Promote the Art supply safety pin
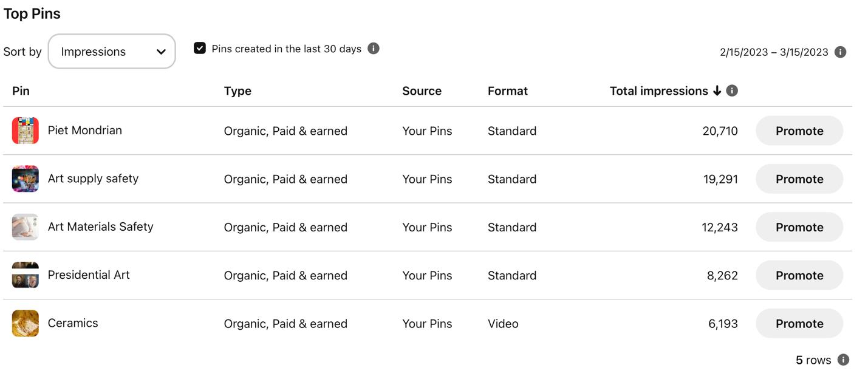 [x=799, y=179]
